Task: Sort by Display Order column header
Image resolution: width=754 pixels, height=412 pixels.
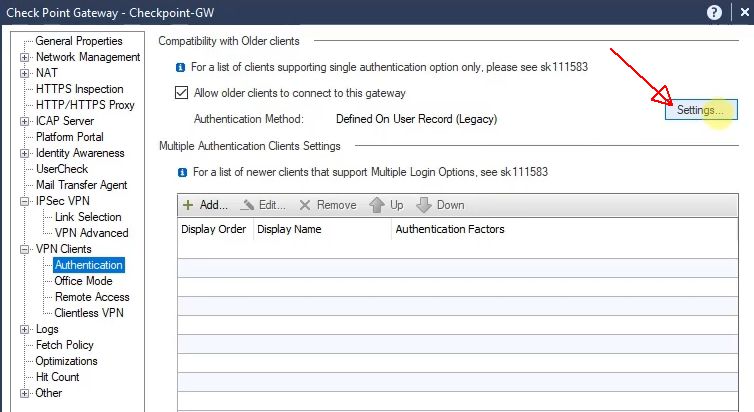Action: tap(215, 229)
